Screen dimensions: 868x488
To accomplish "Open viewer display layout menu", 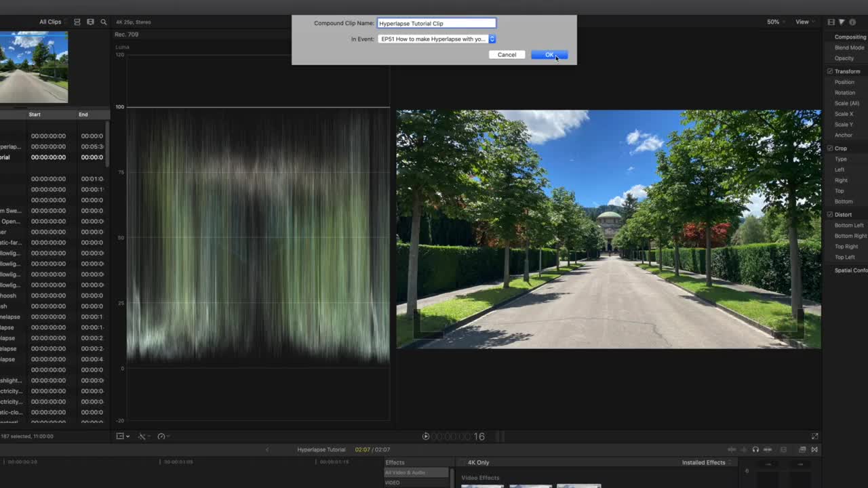I will coord(123,436).
